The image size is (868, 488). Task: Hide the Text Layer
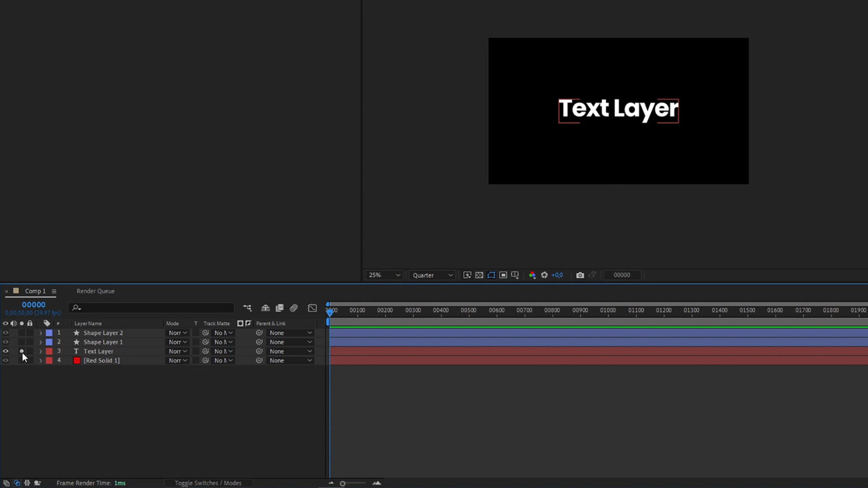[6, 351]
